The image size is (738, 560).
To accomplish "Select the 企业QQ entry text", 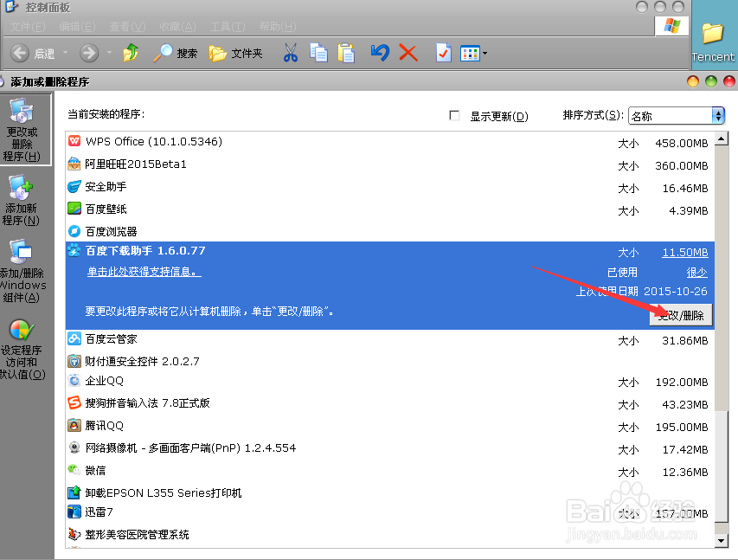I will point(104,381).
